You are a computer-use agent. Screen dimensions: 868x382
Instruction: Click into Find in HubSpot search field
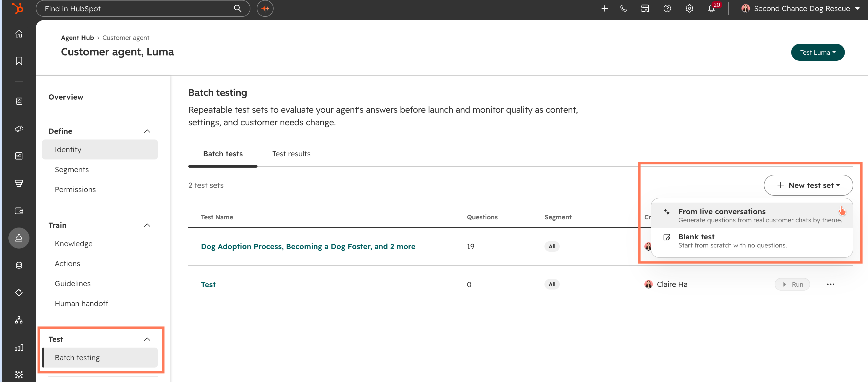[x=143, y=8]
